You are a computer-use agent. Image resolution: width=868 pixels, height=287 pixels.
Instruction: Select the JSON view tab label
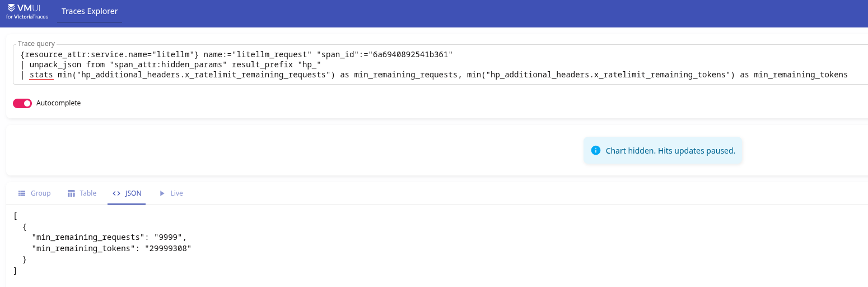tap(133, 193)
